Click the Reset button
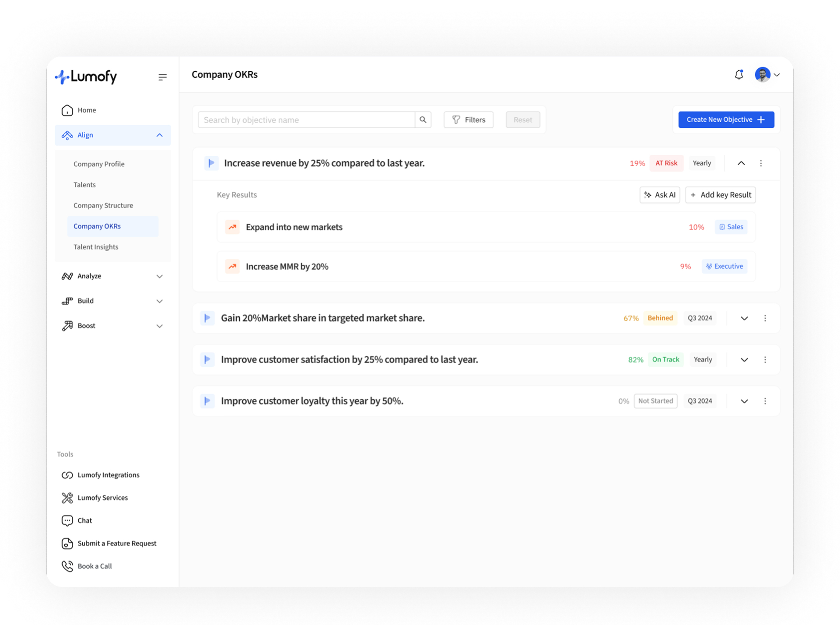The width and height of the screenshot is (840, 625). pos(523,120)
